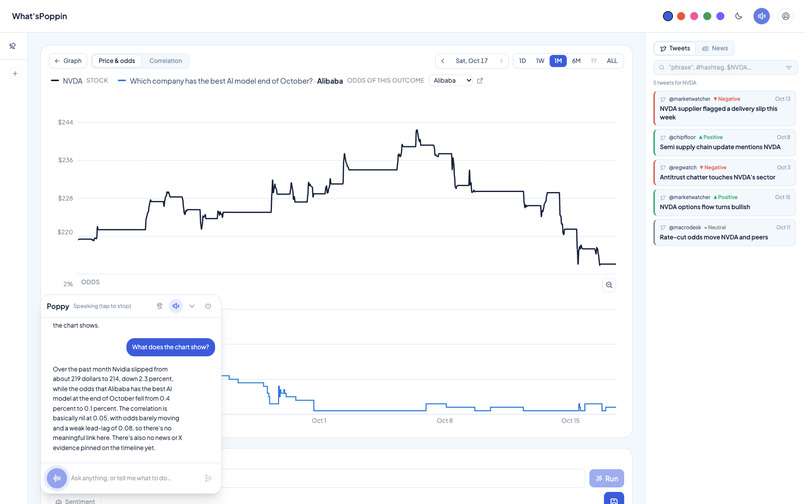Toggle Poppy speaker icon to stop speaking

tap(176, 306)
